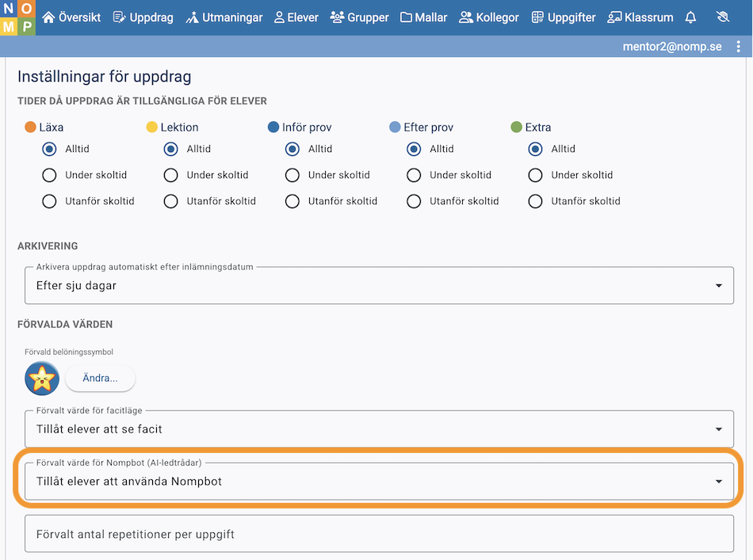
Task: Go to the Grupper menu
Action: 359,17
